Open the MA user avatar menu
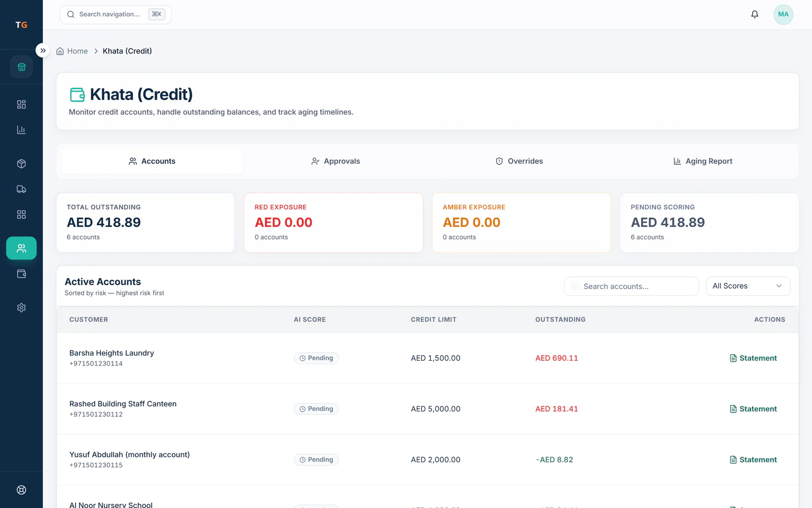This screenshot has width=812, height=508. 783,15
